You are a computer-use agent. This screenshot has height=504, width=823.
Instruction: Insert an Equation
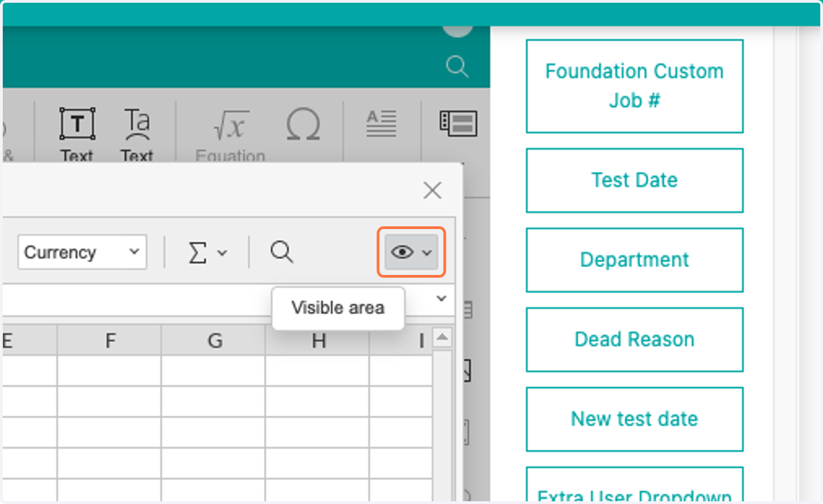(230, 135)
